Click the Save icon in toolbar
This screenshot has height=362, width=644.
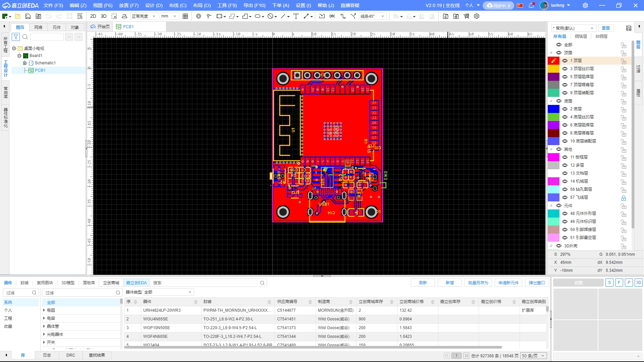coord(28,16)
